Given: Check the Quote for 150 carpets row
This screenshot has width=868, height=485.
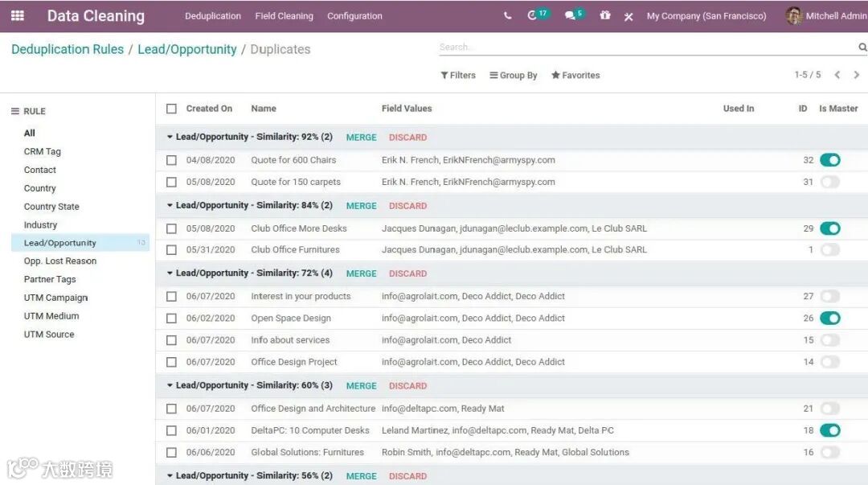Looking at the screenshot, I should (x=172, y=182).
